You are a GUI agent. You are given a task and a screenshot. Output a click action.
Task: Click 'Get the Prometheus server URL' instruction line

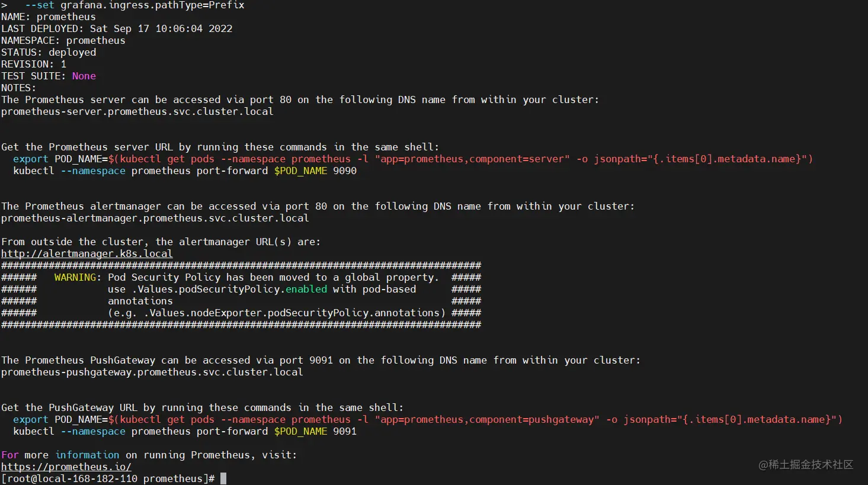[x=220, y=147]
